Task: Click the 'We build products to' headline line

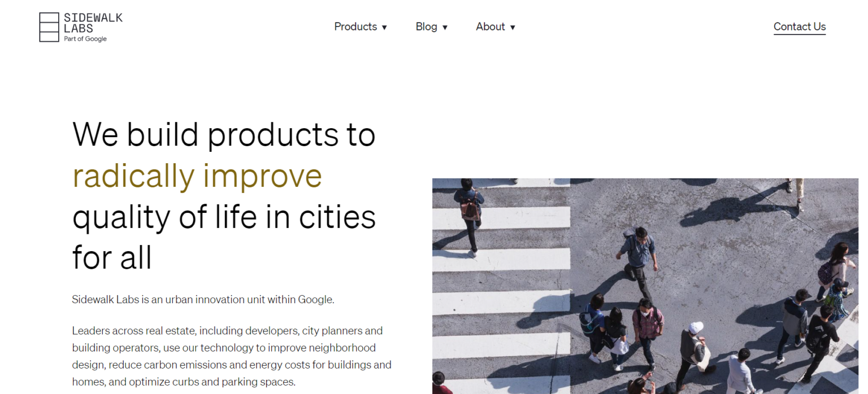Action: 224,134
